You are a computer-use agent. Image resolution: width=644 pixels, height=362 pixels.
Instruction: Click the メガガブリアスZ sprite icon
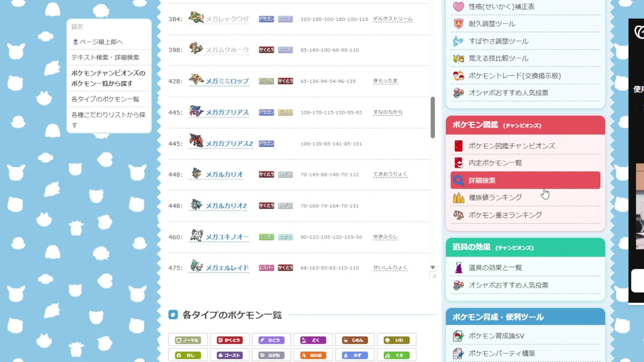click(196, 142)
